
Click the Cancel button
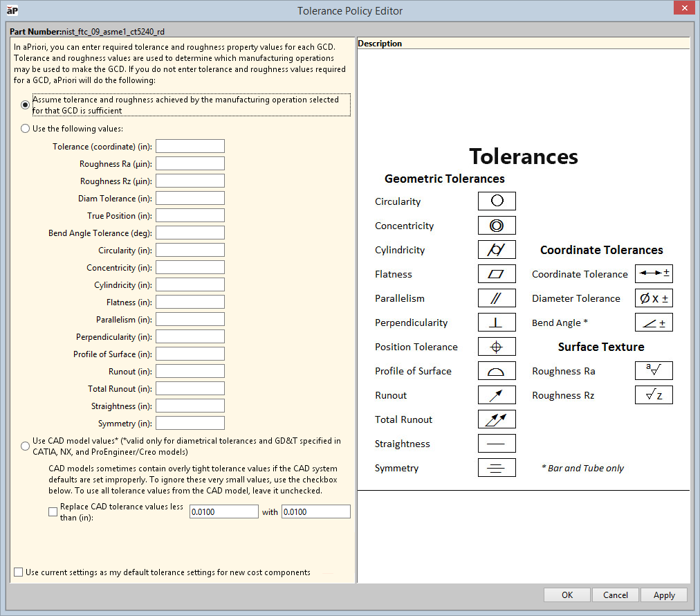615,595
